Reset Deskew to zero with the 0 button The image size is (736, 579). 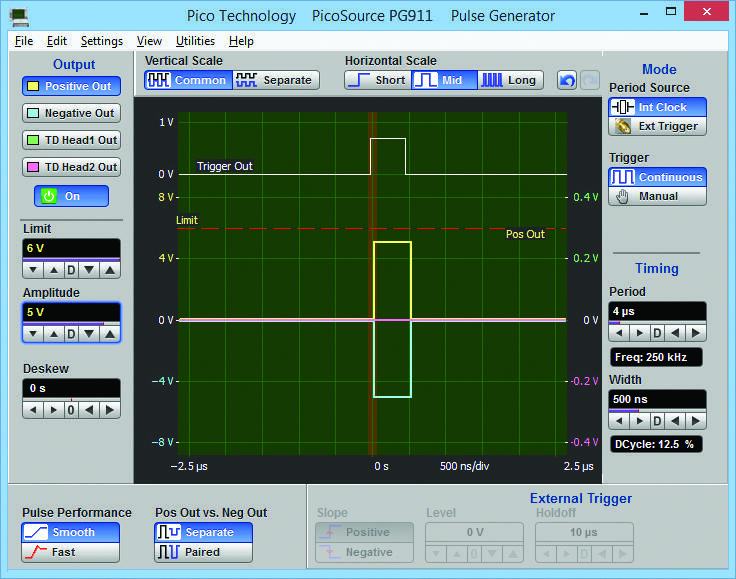coord(71,409)
